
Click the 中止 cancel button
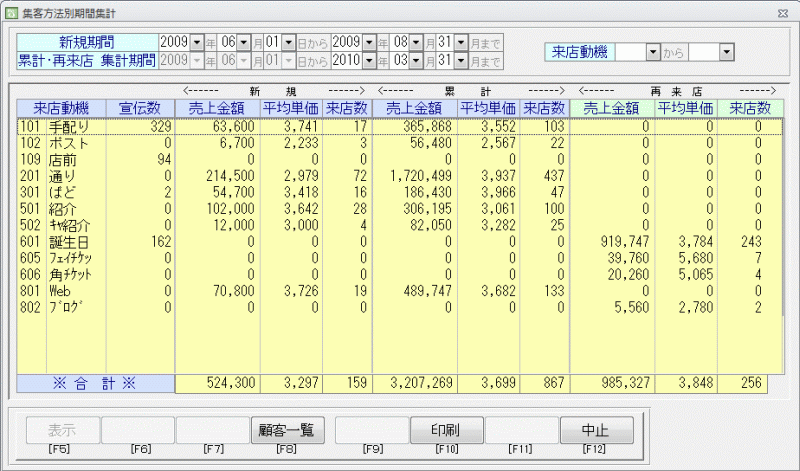click(596, 430)
